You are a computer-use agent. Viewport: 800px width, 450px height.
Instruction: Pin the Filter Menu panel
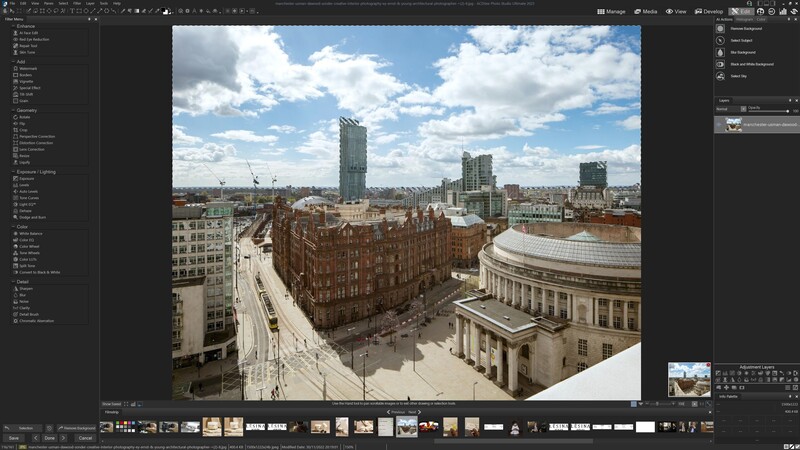pos(89,19)
